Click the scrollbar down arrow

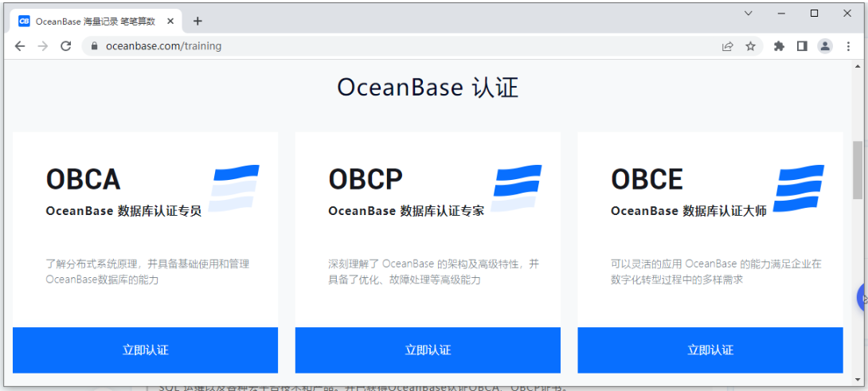[858, 379]
